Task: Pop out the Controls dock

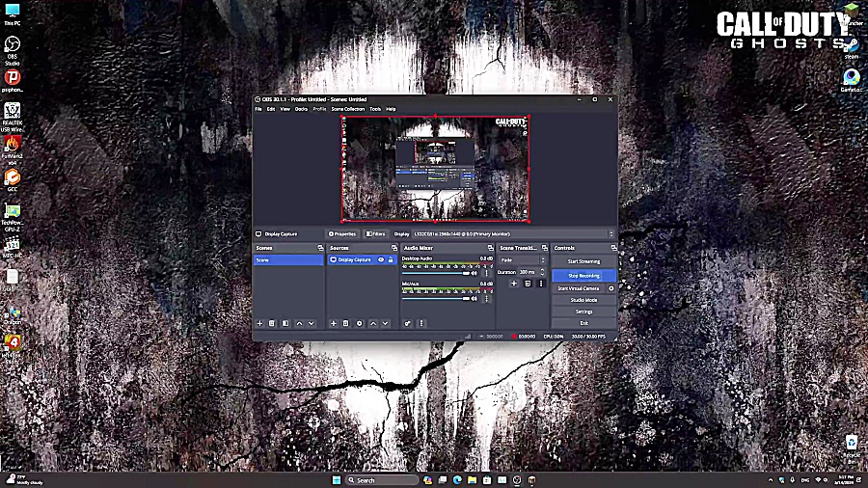Action: tap(613, 248)
